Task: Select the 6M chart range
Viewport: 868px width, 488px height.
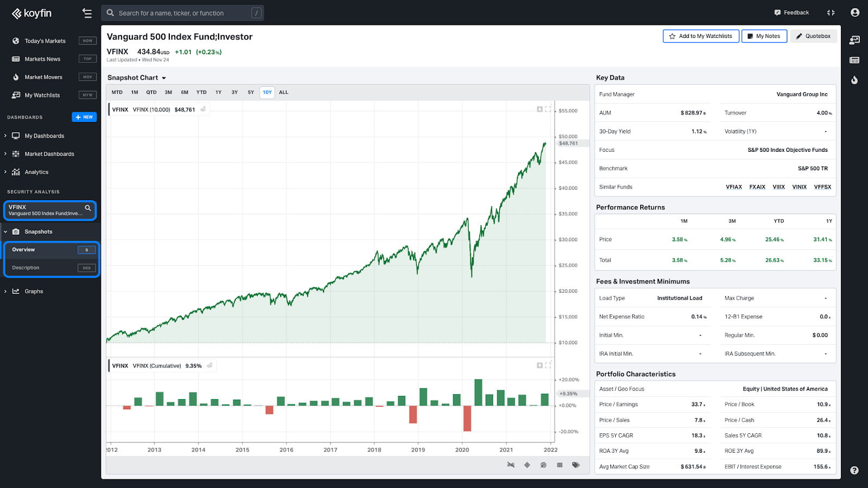Action: point(184,92)
